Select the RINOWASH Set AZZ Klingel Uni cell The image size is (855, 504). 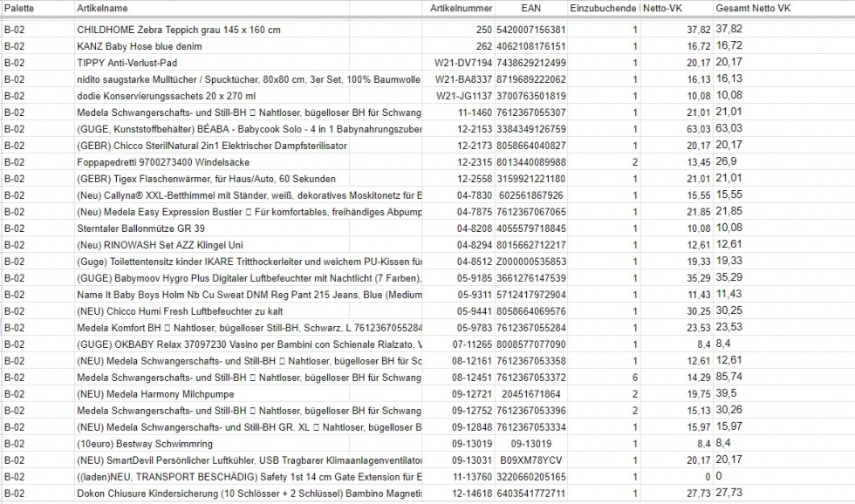160,245
